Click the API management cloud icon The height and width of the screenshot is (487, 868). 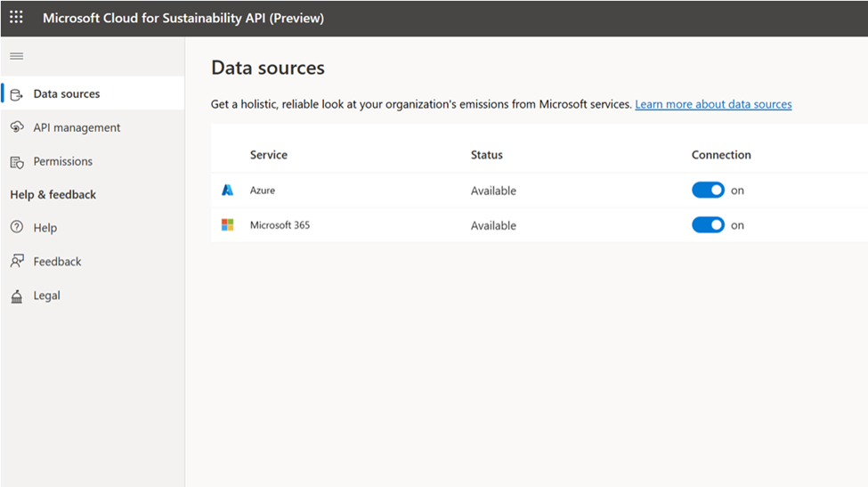click(x=17, y=127)
